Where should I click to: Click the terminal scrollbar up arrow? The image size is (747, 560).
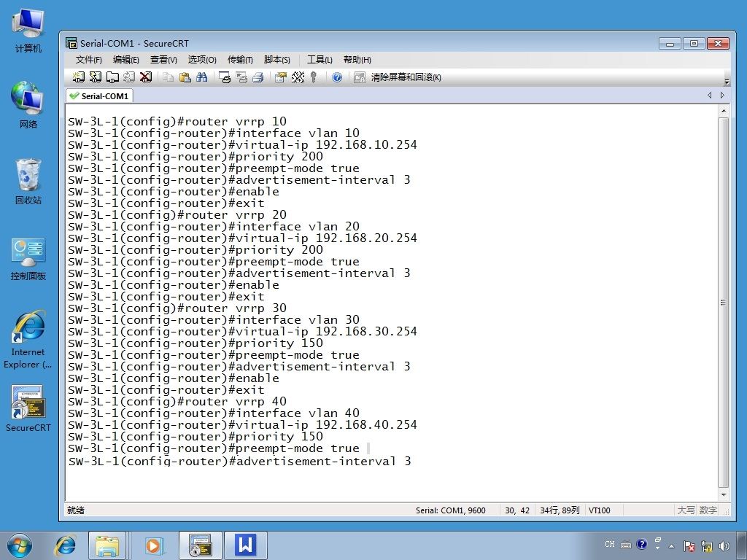click(x=723, y=111)
